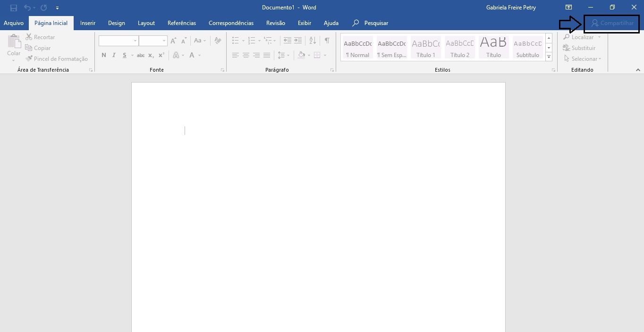Click Substituir replace button
The image size is (644, 332).
point(579,48)
